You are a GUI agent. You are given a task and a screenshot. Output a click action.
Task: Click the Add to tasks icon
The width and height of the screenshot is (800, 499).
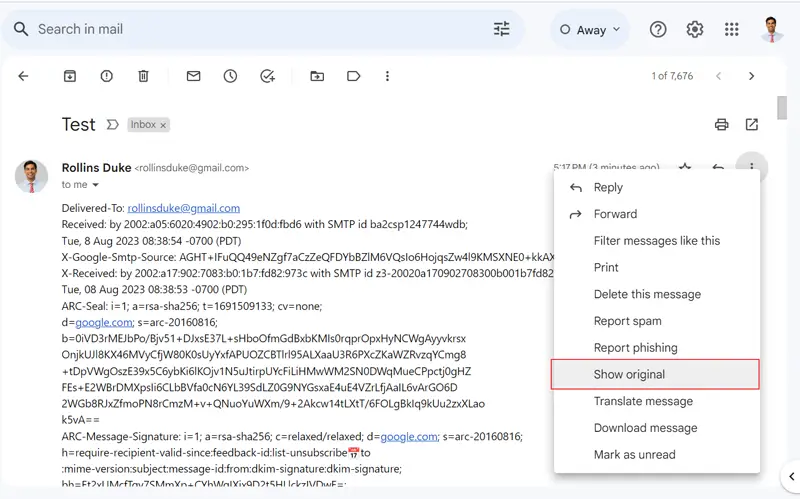coord(267,76)
